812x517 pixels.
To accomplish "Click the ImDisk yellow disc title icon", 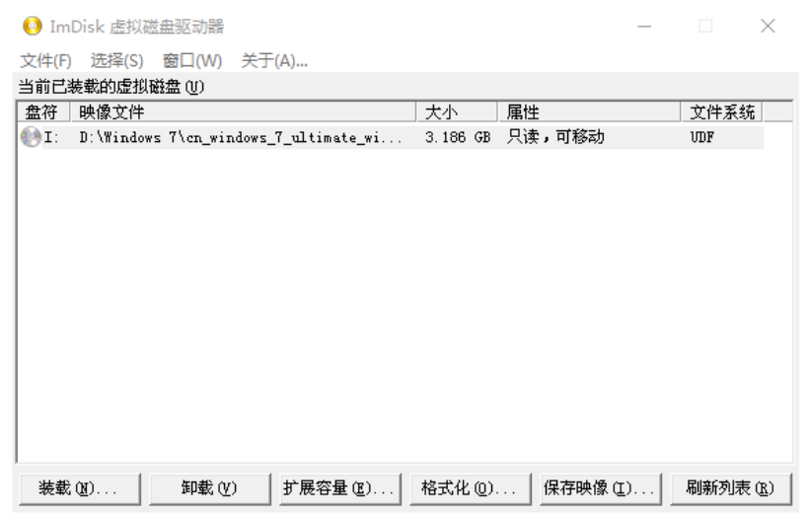I will (33, 26).
